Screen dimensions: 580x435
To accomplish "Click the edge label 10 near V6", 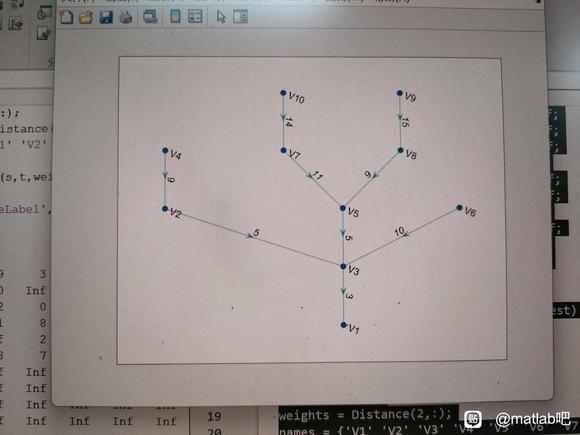I will click(399, 232).
